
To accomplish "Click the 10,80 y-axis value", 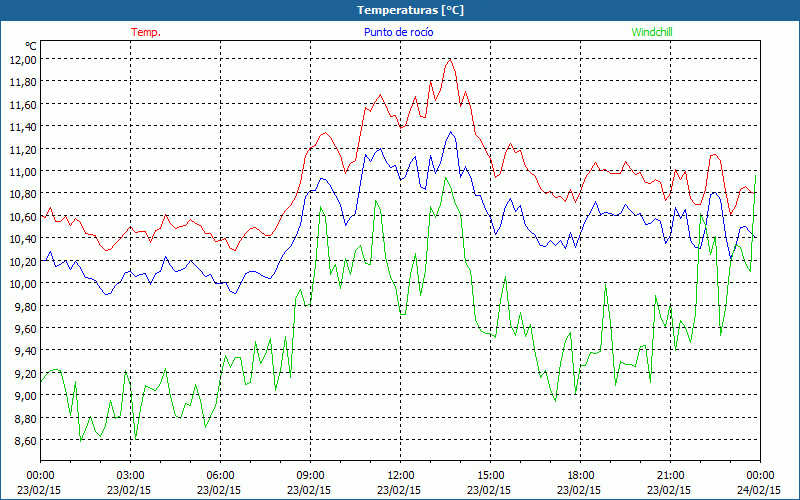I will pos(23,194).
